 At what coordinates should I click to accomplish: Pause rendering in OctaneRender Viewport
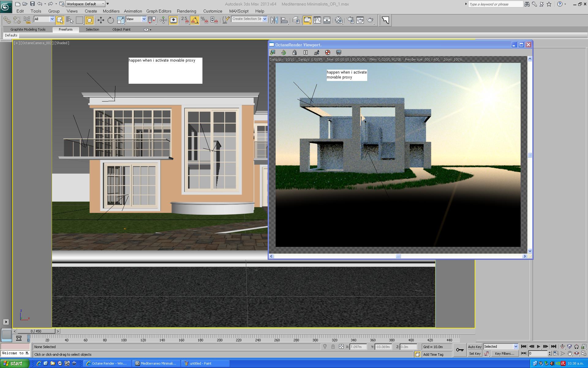305,52
